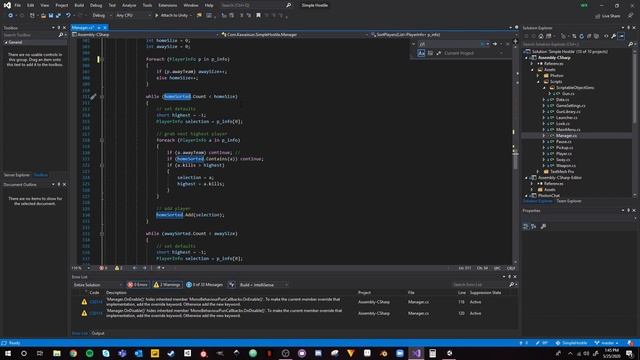Click the find box input field
Viewport: 640px width, 360px height.
[x=449, y=44]
